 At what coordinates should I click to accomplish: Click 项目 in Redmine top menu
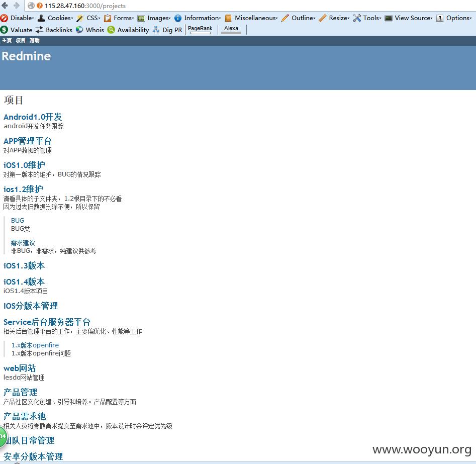click(20, 40)
